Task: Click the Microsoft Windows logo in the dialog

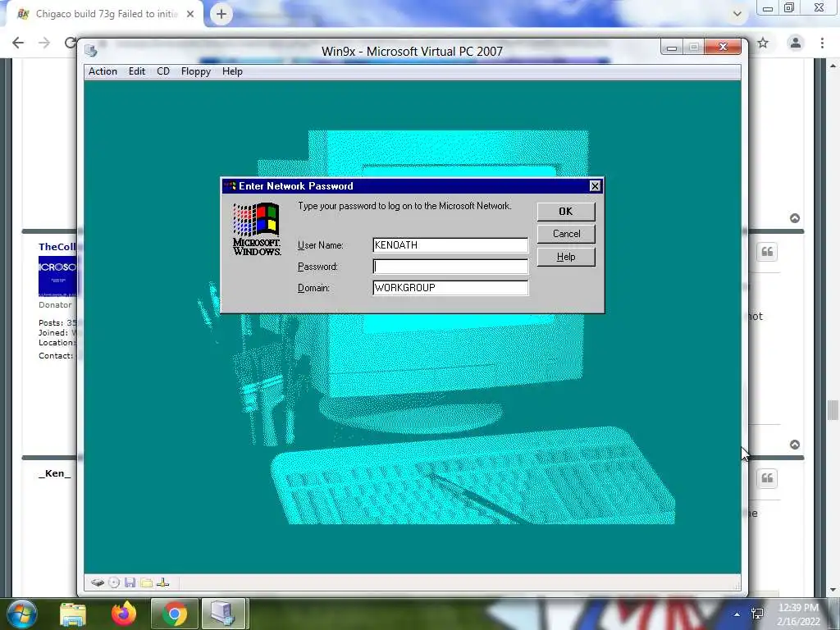Action: [x=257, y=229]
